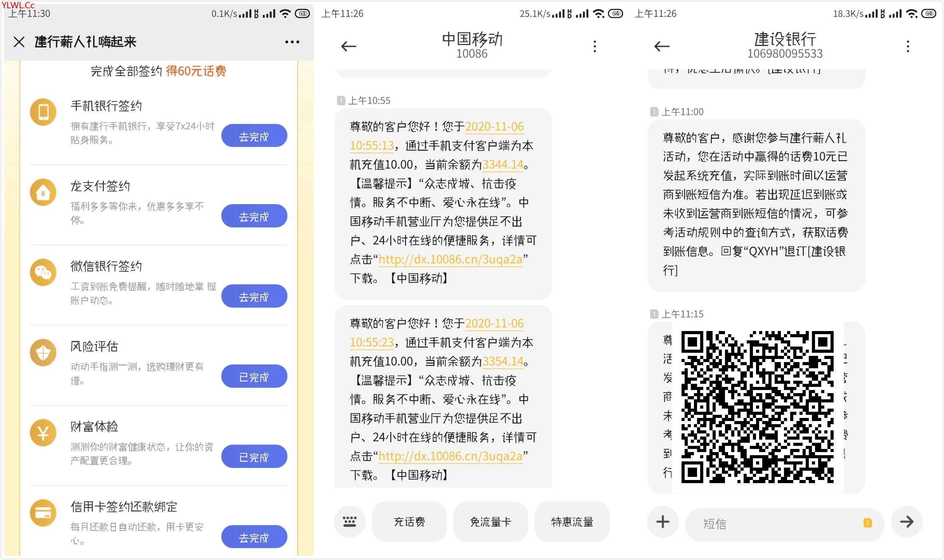
Task: Click 去完成 for 微信银行签约
Action: 254,296
